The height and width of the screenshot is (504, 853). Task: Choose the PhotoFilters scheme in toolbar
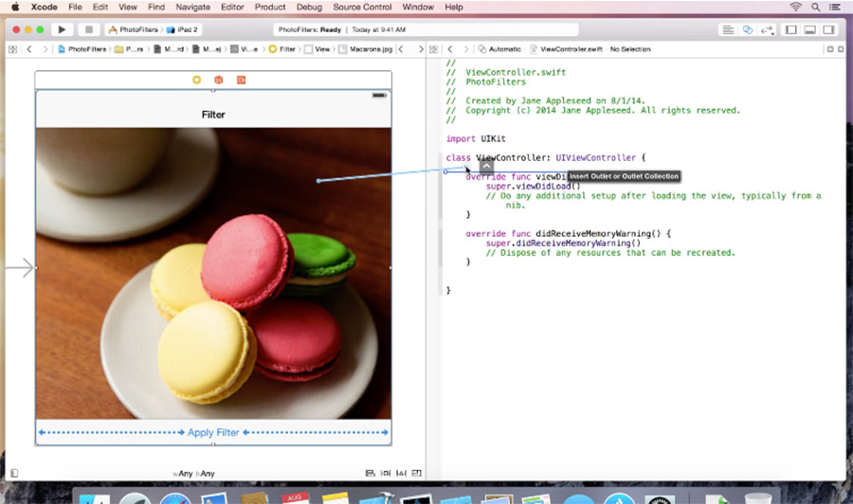click(x=134, y=29)
